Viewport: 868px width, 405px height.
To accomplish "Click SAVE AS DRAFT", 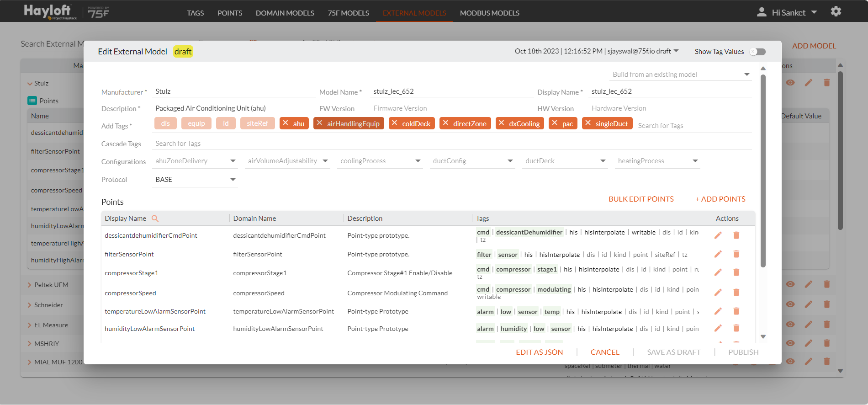I will tap(673, 352).
